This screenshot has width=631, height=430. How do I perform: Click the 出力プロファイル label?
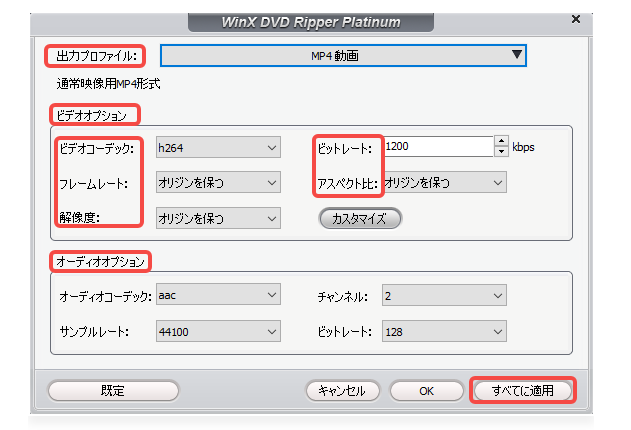tap(97, 56)
